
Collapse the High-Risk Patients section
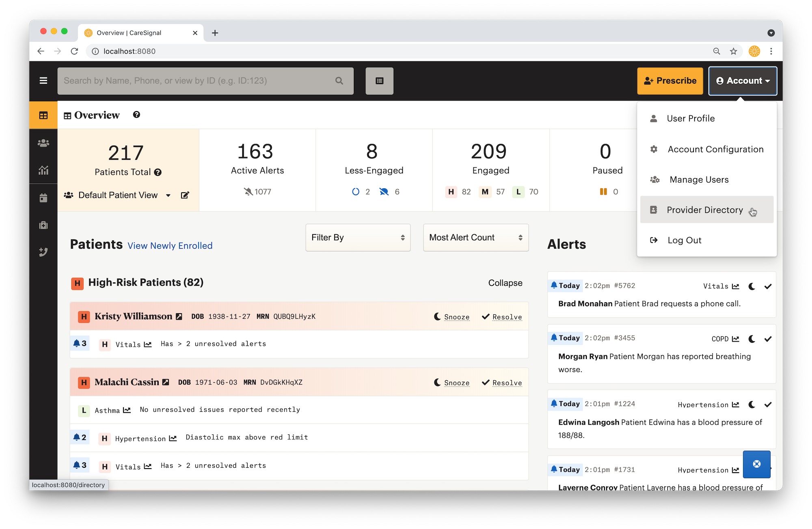(x=505, y=283)
